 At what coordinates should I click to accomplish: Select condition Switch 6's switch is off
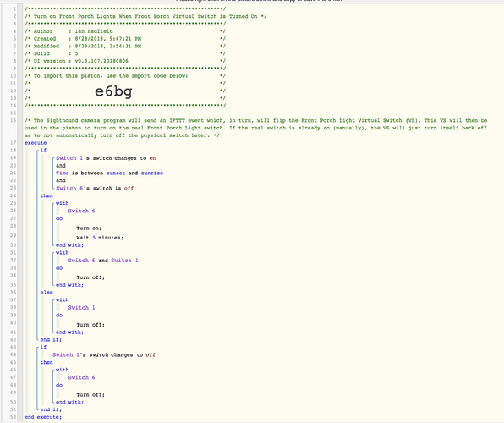[x=95, y=188]
